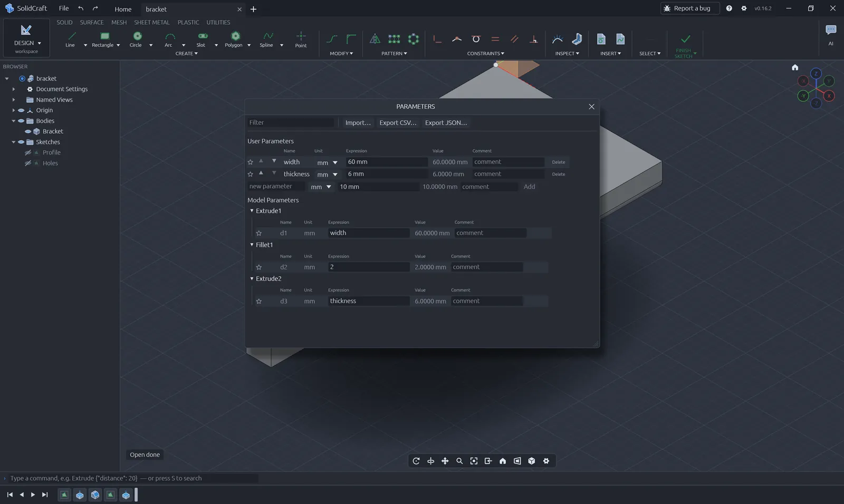Expand the Document Settings tree node
This screenshot has height=504, width=844.
14,90
